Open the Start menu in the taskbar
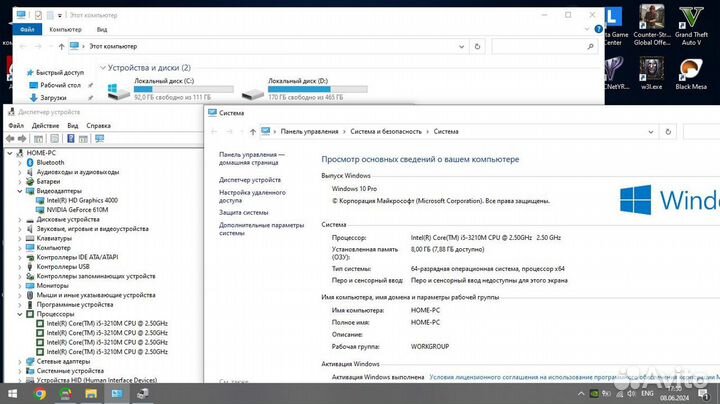This screenshot has height=404, width=720. pos(12,394)
